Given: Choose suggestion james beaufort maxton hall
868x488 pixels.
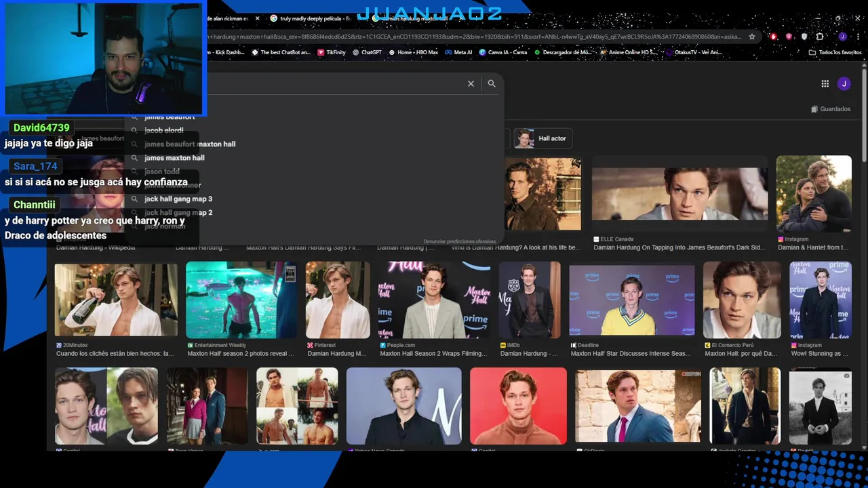Looking at the screenshot, I should (x=189, y=144).
